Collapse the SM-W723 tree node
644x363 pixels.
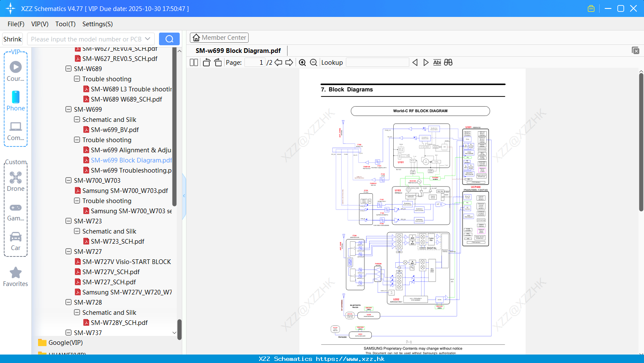[69, 221]
